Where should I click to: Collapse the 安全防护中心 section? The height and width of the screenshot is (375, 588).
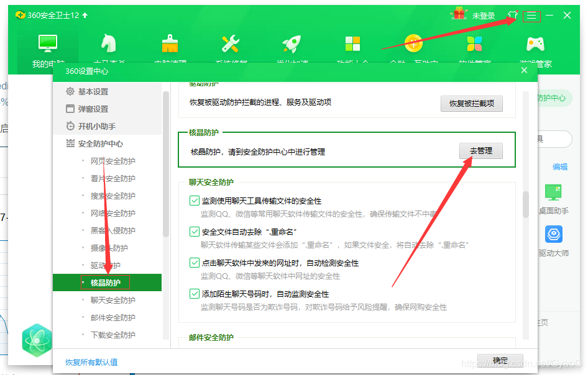[108, 143]
